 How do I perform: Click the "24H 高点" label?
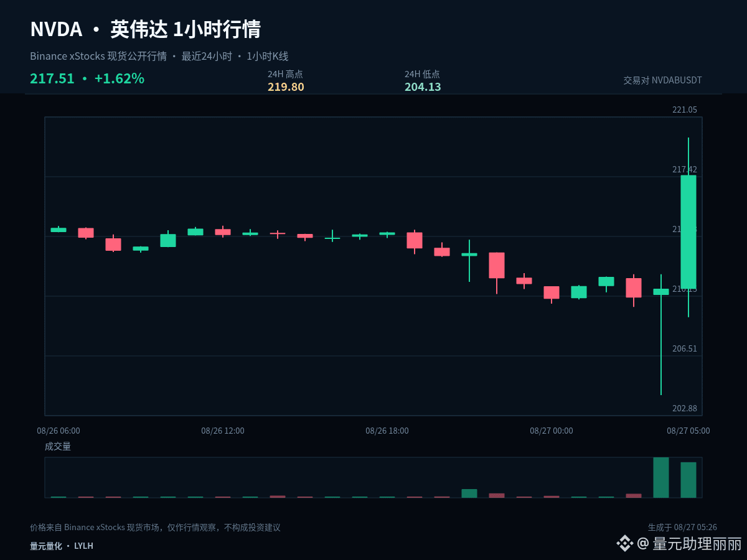point(285,74)
